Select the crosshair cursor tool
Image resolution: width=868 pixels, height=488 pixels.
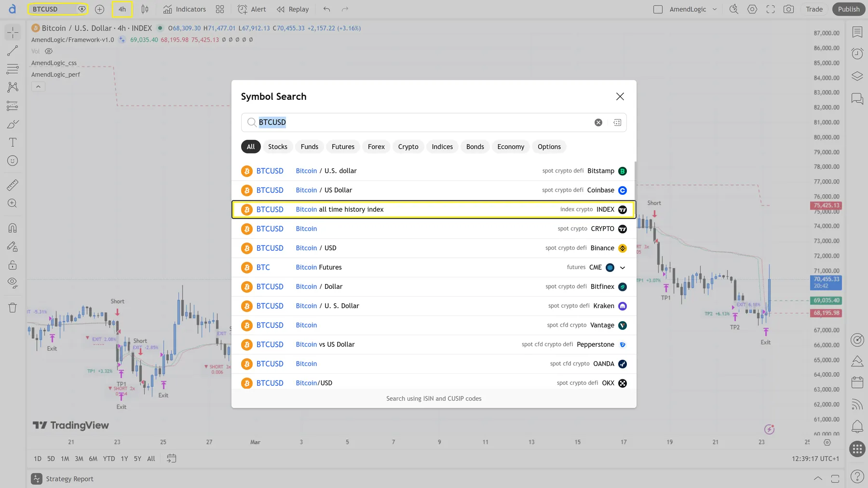(13, 32)
